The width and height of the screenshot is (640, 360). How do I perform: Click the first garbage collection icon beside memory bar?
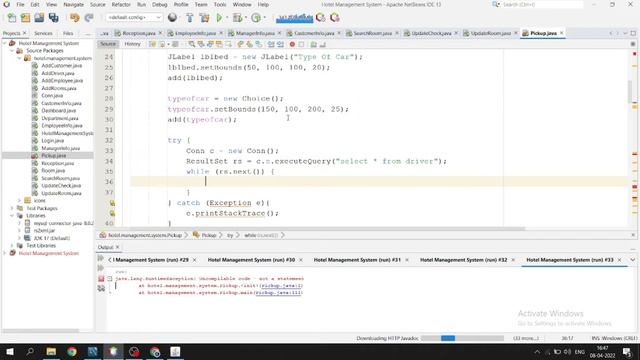click(x=321, y=18)
